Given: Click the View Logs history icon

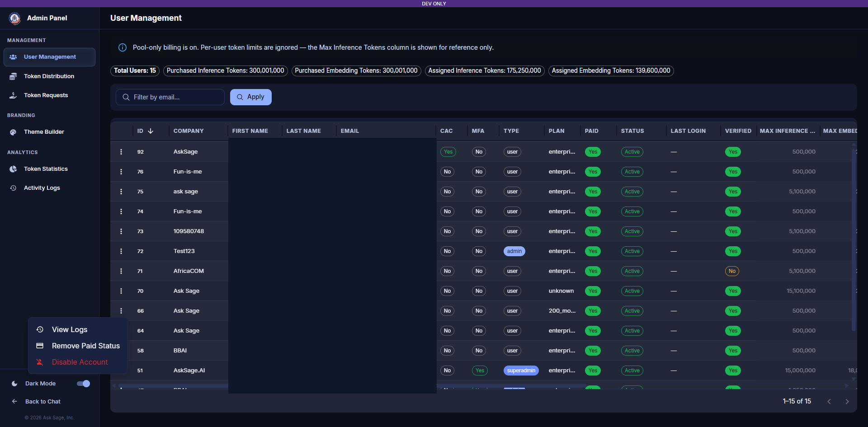Looking at the screenshot, I should (40, 330).
